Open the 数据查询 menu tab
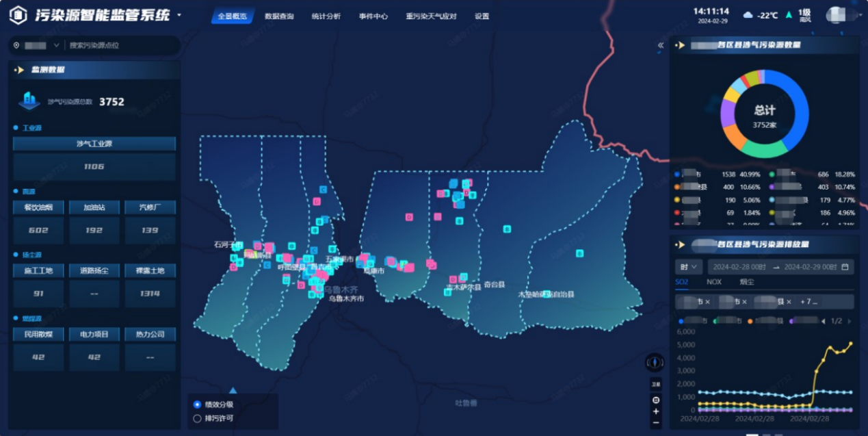This screenshot has height=436, width=868. pos(279,16)
